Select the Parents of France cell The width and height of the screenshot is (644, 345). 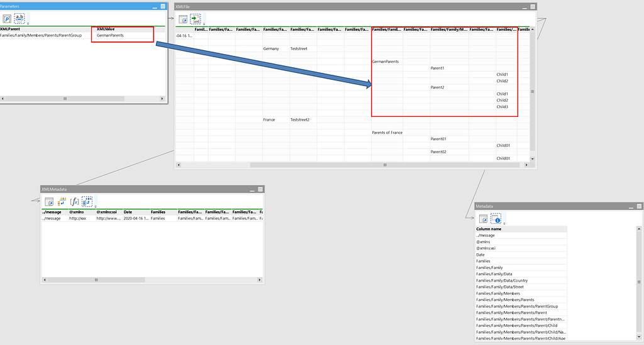point(387,133)
